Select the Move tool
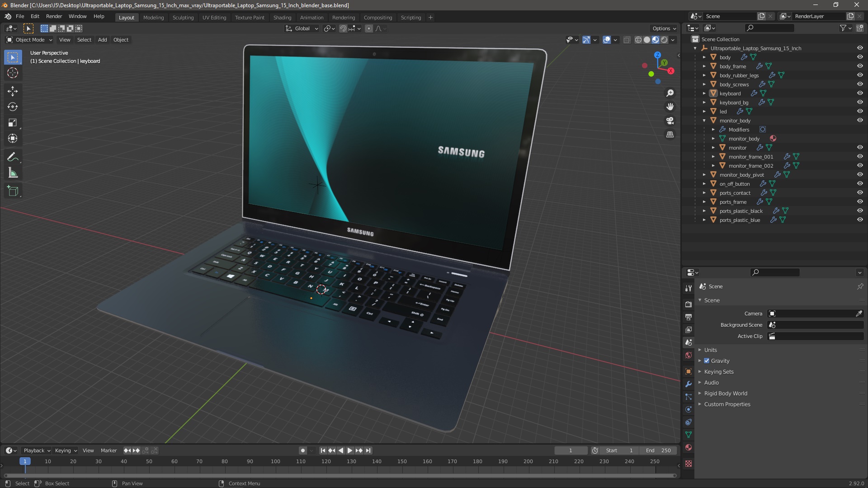868x488 pixels. coord(13,91)
